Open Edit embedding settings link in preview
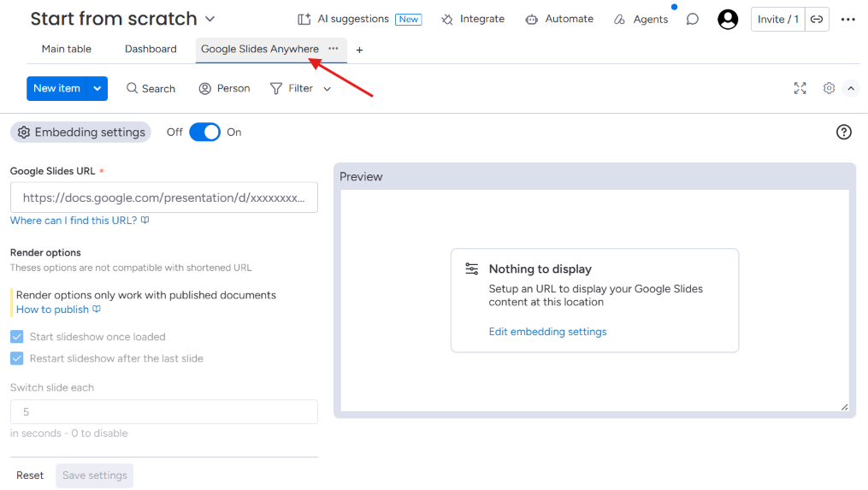 click(547, 332)
